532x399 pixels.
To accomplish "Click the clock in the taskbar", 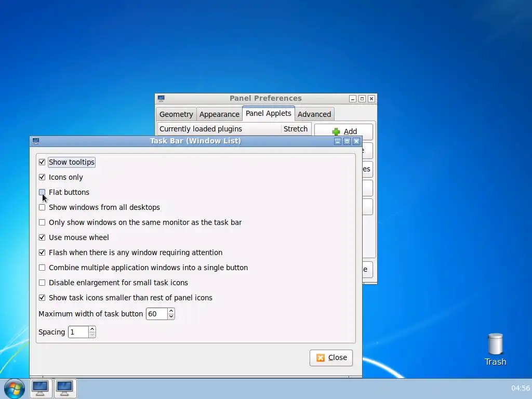I will pyautogui.click(x=521, y=388).
